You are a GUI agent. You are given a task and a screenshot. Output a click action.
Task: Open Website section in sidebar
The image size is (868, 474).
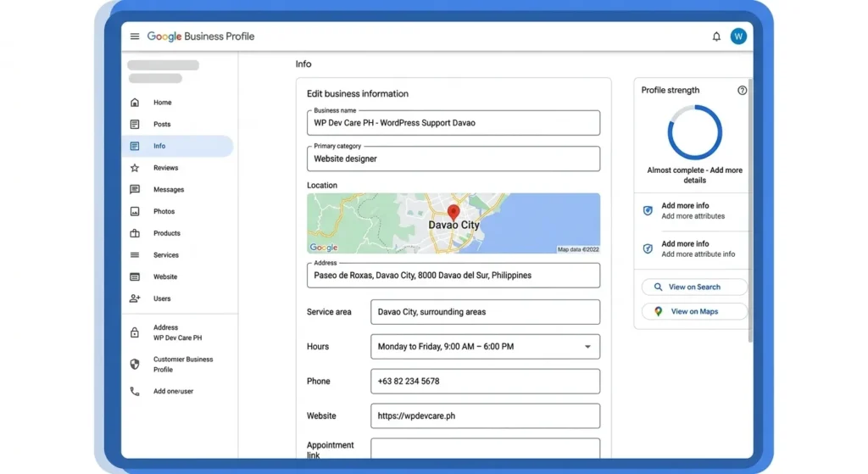point(178,277)
